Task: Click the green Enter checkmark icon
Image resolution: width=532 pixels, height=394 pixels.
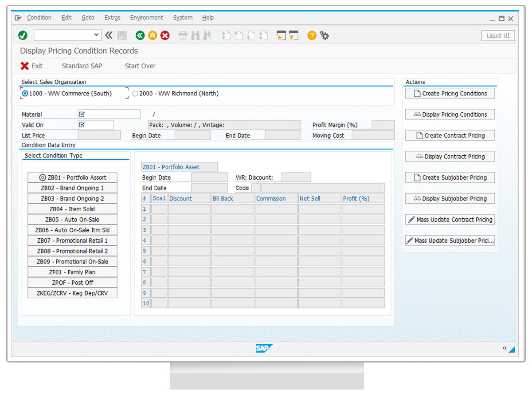Action: (x=23, y=35)
